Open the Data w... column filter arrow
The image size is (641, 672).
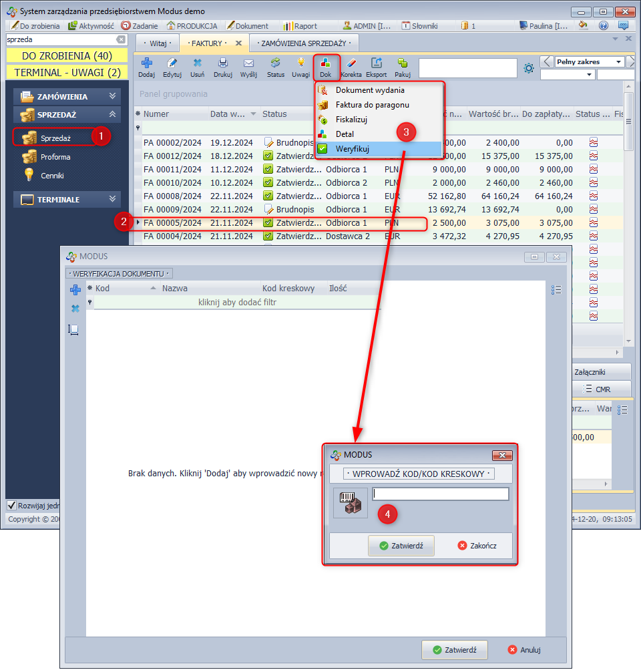(x=253, y=114)
